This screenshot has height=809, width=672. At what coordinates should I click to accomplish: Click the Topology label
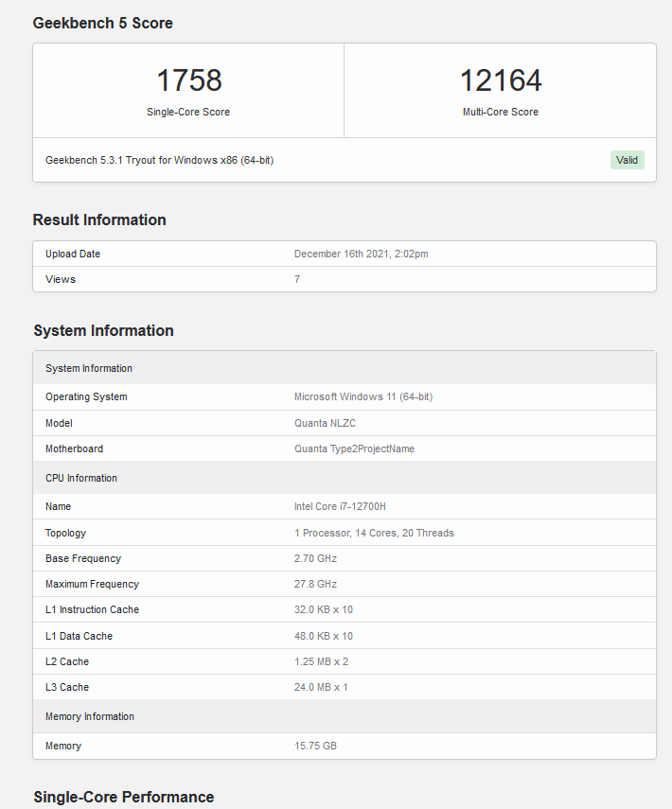click(x=65, y=533)
